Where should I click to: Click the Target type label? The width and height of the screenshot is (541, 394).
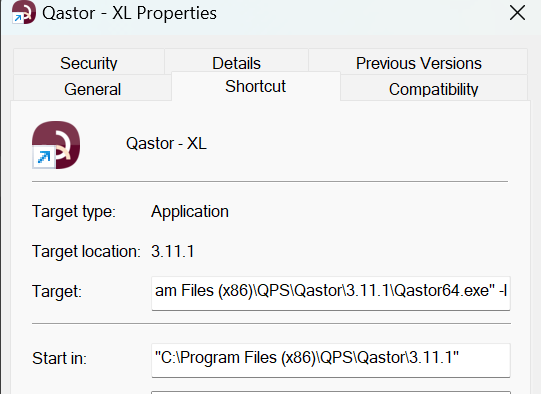pyautogui.click(x=74, y=211)
